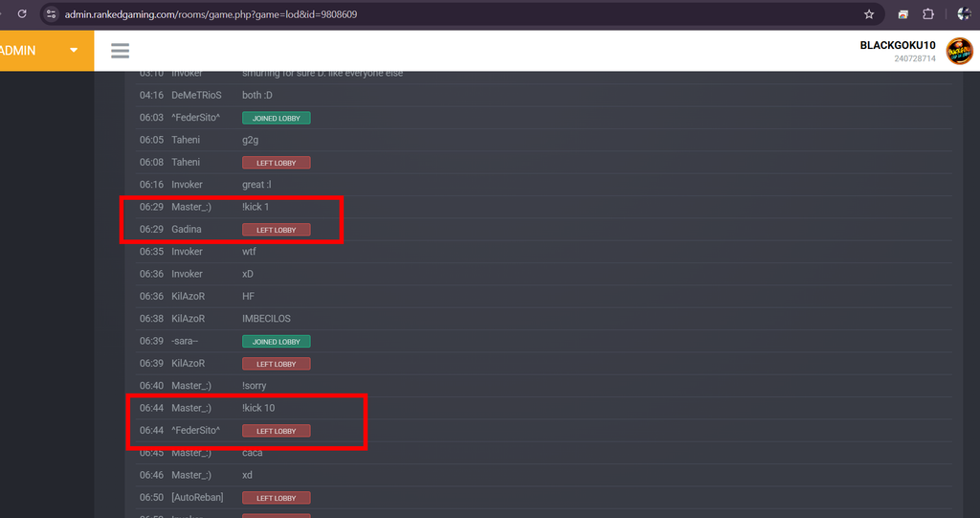Toggle the hamburger sidebar menu

[120, 51]
